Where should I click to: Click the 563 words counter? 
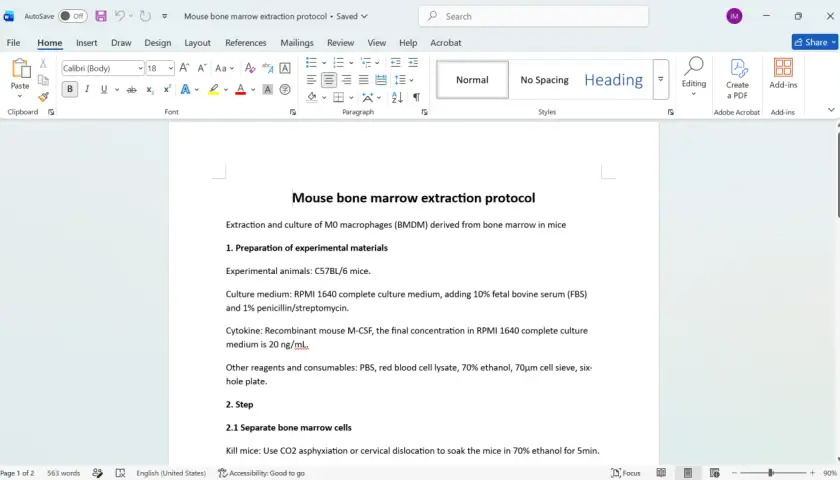coord(63,473)
